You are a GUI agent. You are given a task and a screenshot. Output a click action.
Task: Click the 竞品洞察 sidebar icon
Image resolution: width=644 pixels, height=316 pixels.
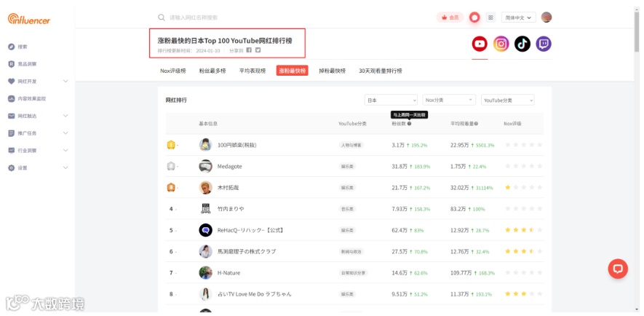(12, 64)
